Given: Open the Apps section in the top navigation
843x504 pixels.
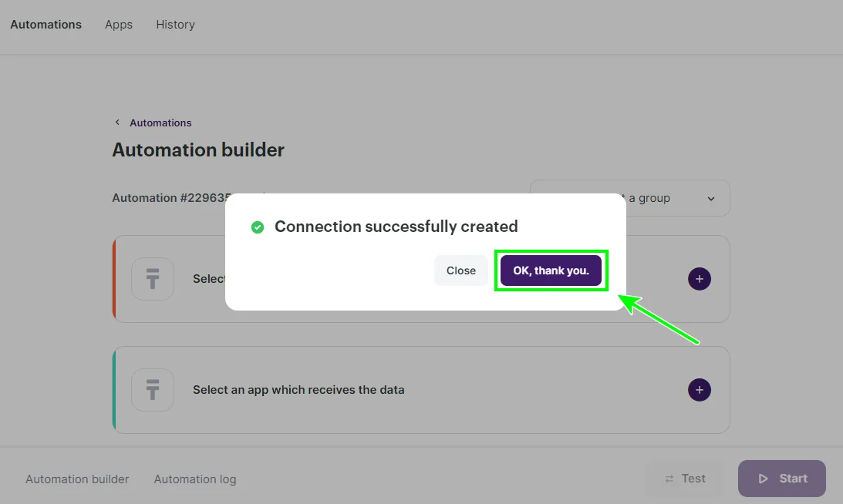Looking at the screenshot, I should tap(118, 24).
